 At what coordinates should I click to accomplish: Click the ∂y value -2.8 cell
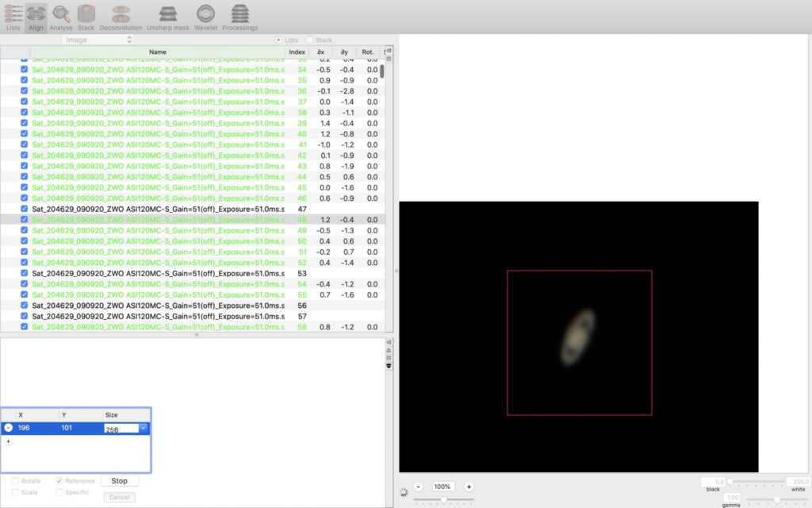(x=347, y=91)
